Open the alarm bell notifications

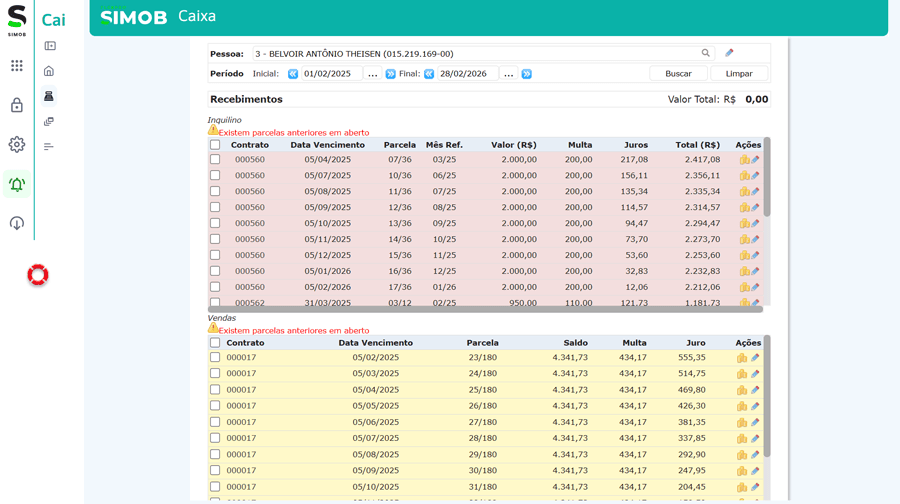pyautogui.click(x=17, y=184)
